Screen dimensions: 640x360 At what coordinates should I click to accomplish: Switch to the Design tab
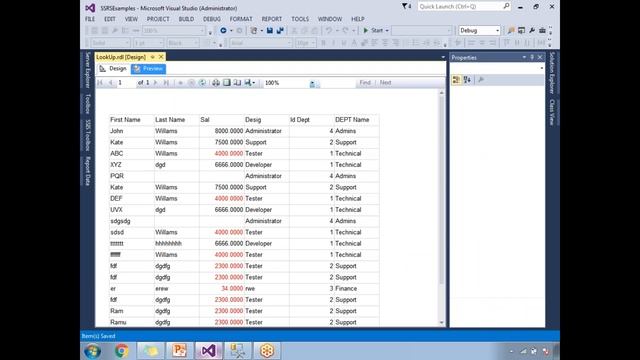pos(113,69)
